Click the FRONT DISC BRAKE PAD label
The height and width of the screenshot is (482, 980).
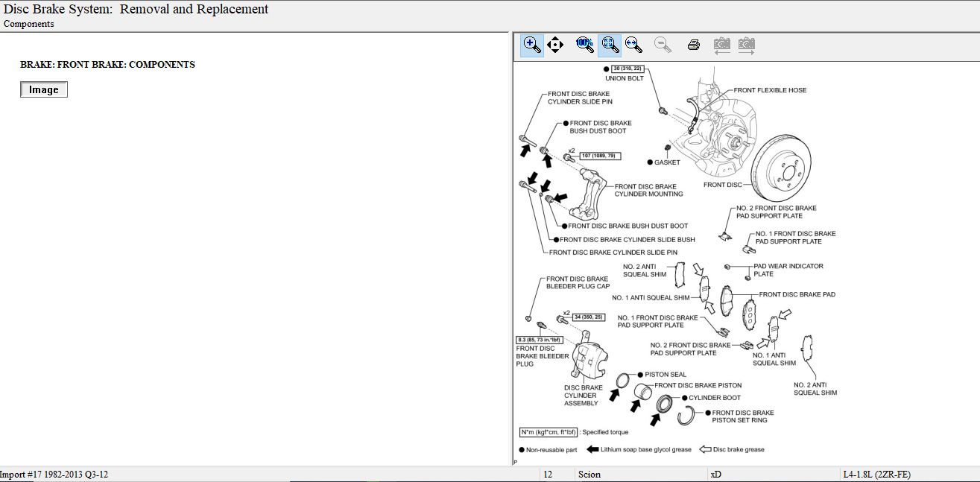pyautogui.click(x=797, y=295)
